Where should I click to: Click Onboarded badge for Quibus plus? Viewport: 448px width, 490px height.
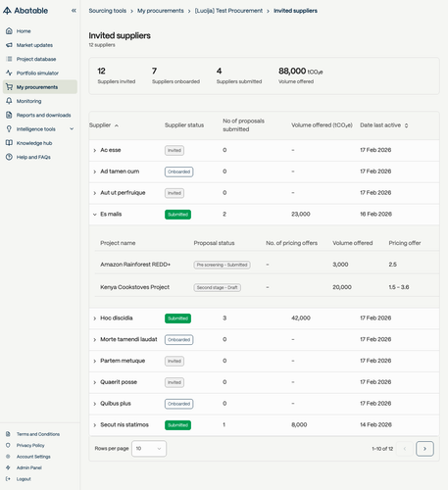[178, 404]
